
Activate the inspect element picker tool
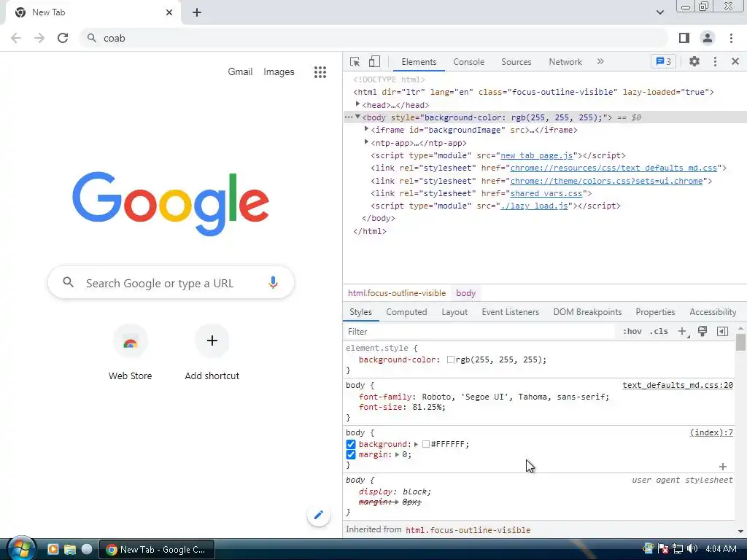(355, 62)
